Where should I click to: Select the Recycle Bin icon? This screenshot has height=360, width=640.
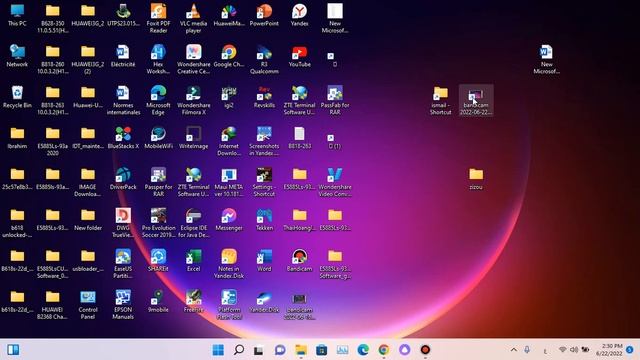17,97
